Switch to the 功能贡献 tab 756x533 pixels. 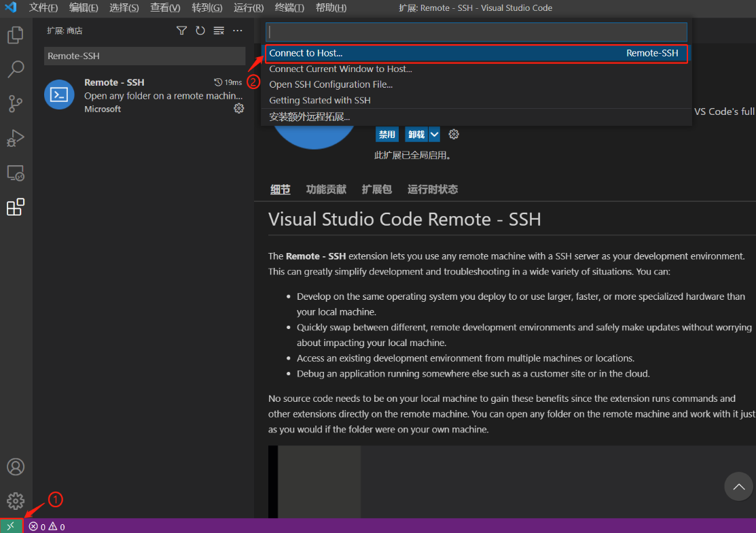327,189
